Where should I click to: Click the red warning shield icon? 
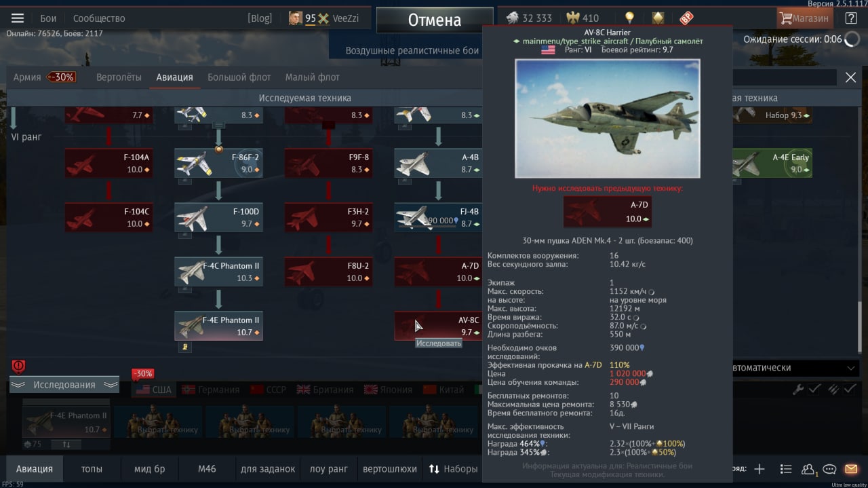(18, 367)
